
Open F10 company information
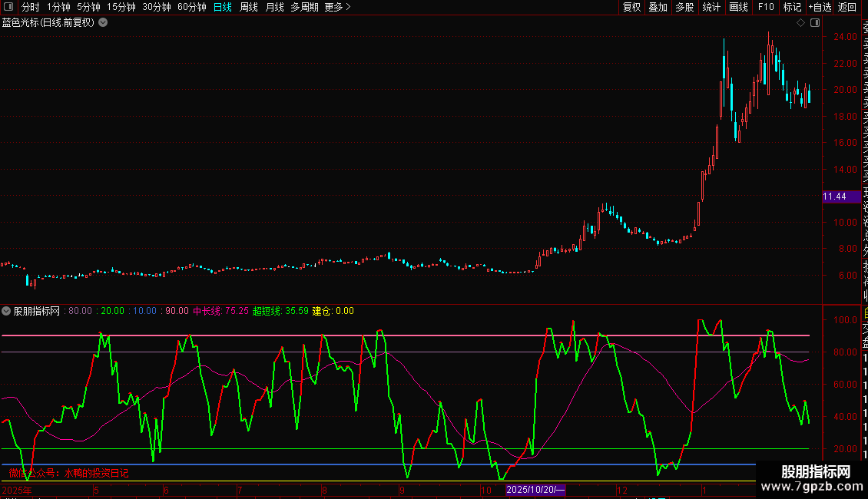766,7
